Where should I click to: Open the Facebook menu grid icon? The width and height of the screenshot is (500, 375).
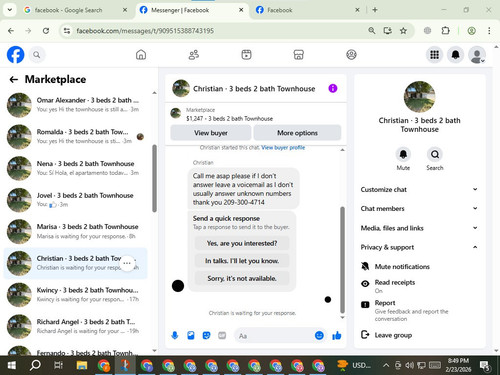point(434,55)
